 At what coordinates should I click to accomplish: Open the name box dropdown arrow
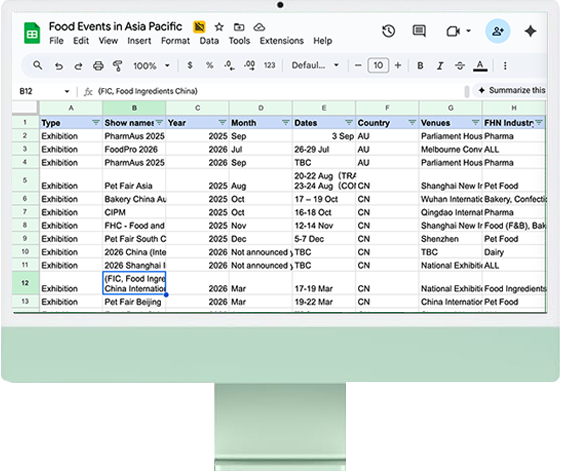coord(67,91)
